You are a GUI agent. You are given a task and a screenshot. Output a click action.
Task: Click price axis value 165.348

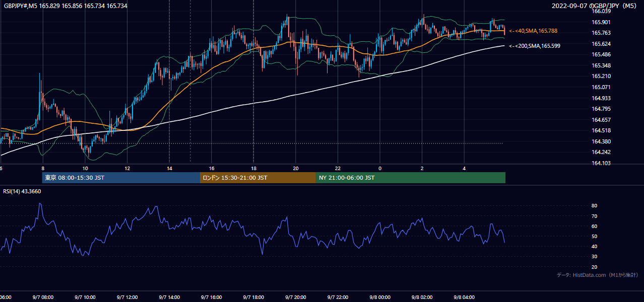(x=601, y=66)
